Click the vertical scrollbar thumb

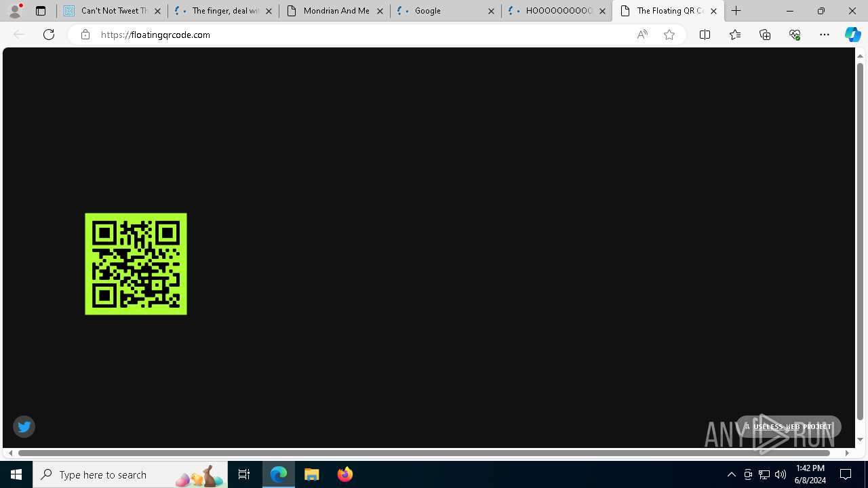click(860, 240)
